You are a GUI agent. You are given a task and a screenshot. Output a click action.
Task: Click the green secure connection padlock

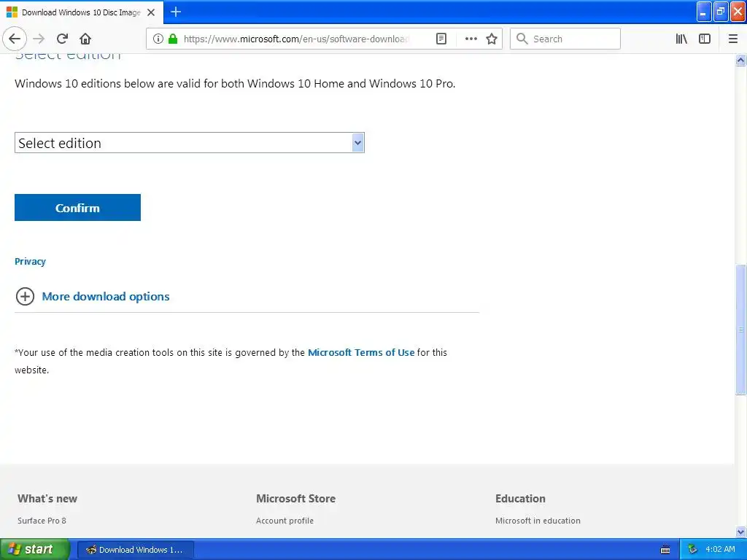point(173,39)
